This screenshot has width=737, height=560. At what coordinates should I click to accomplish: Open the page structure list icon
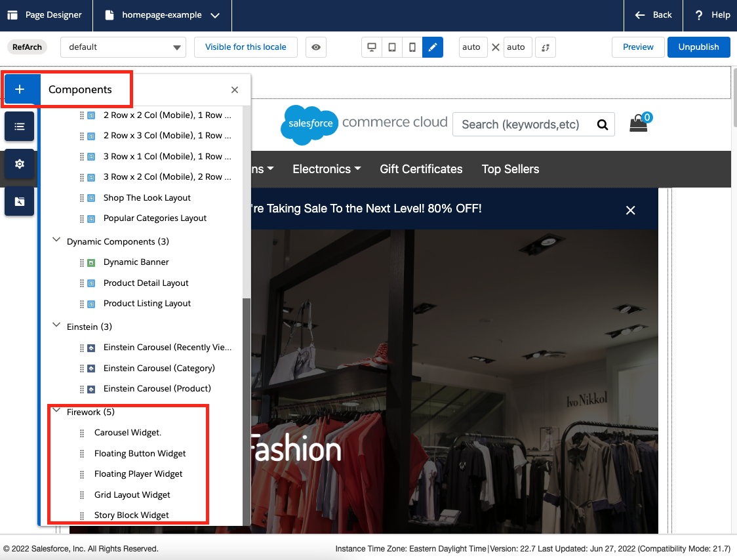coord(20,127)
